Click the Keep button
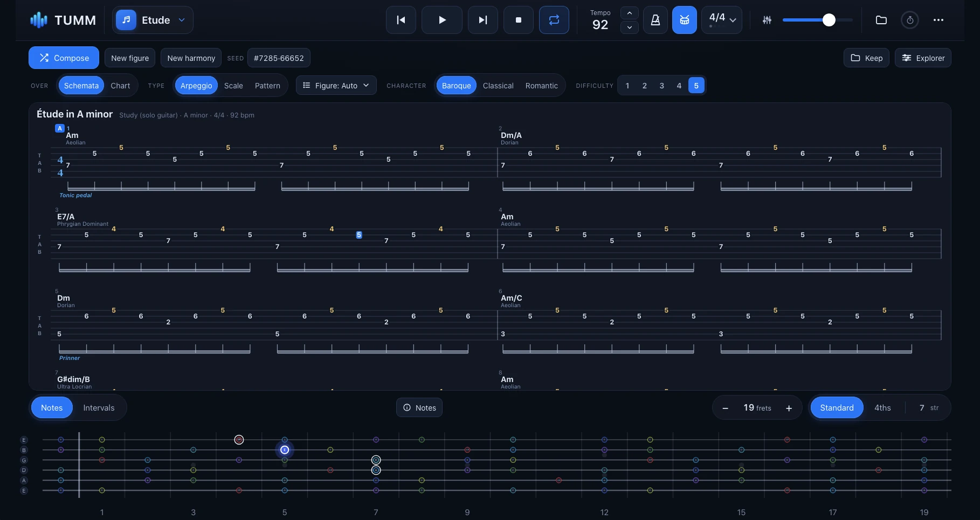Viewport: 980px width, 520px height. [866, 58]
